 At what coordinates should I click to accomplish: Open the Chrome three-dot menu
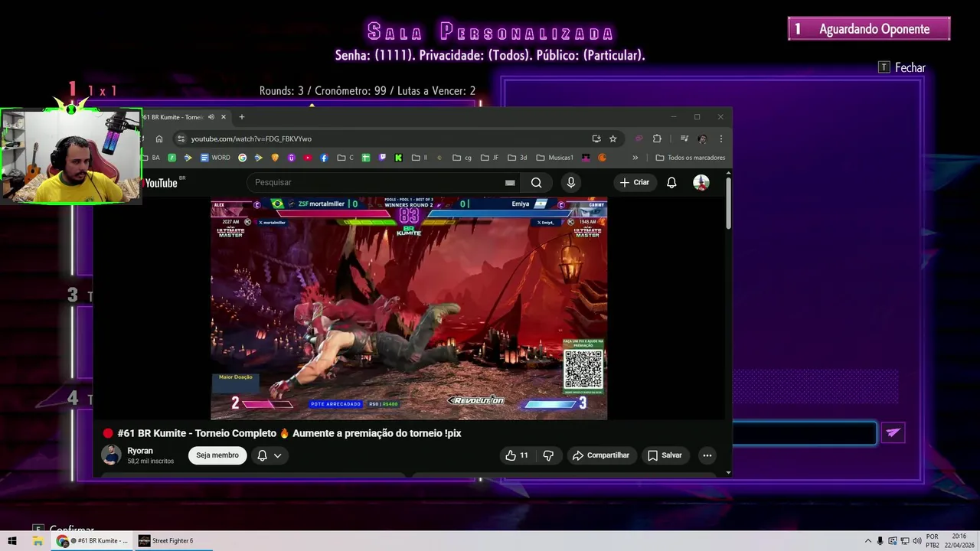[x=720, y=139]
